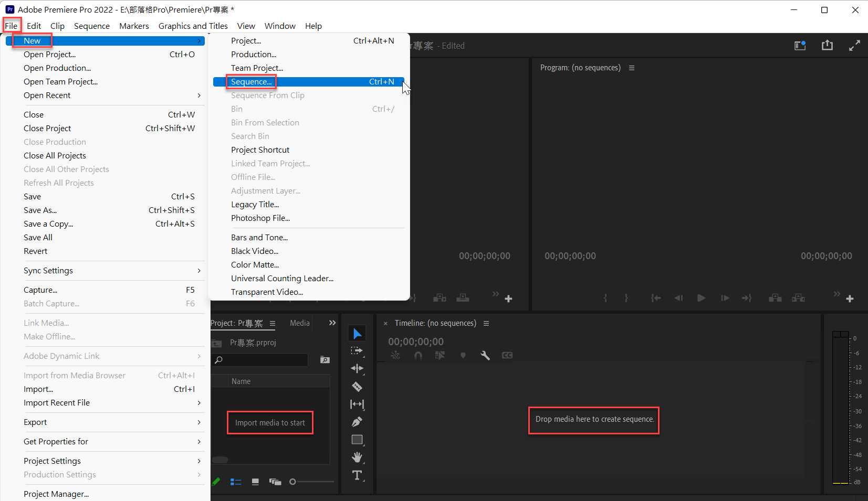868x501 pixels.
Task: Play the Program monitor
Action: tap(701, 298)
